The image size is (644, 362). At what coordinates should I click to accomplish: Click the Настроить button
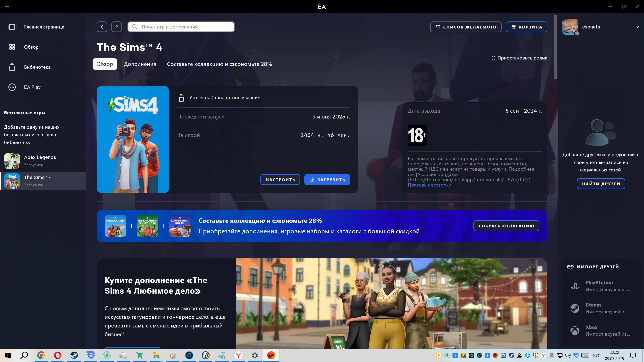(x=280, y=180)
